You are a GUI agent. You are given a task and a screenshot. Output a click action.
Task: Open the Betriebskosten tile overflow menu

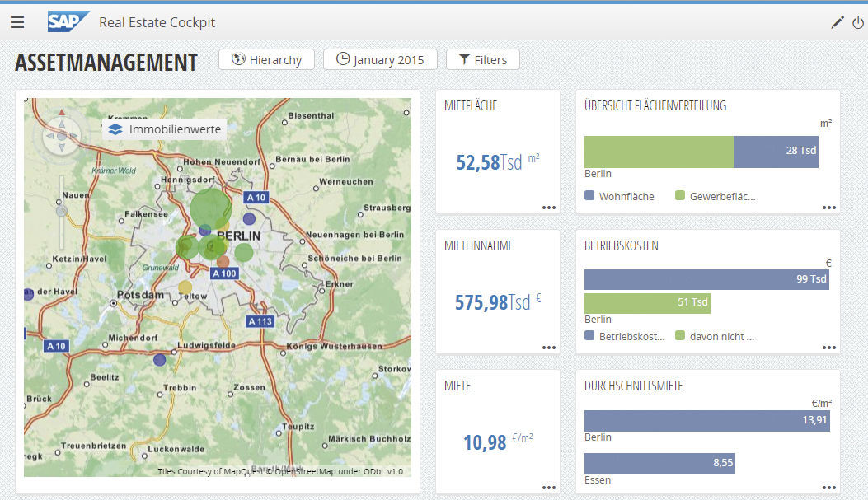[x=829, y=347]
